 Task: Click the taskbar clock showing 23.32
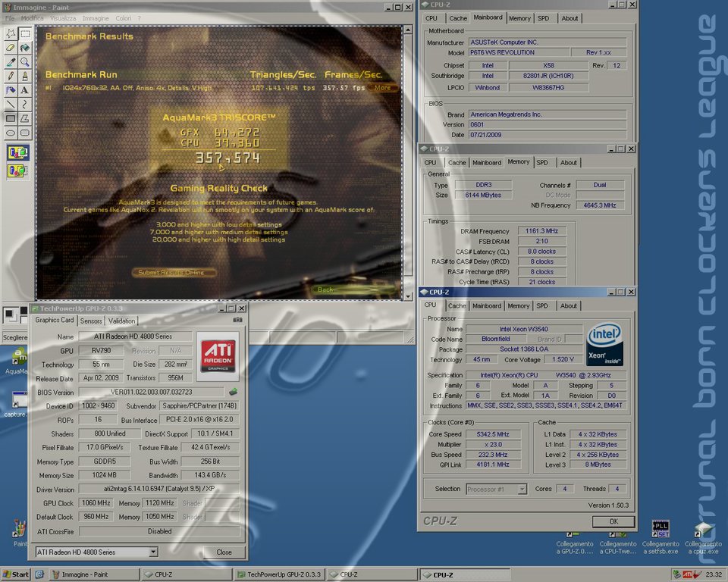(x=714, y=574)
